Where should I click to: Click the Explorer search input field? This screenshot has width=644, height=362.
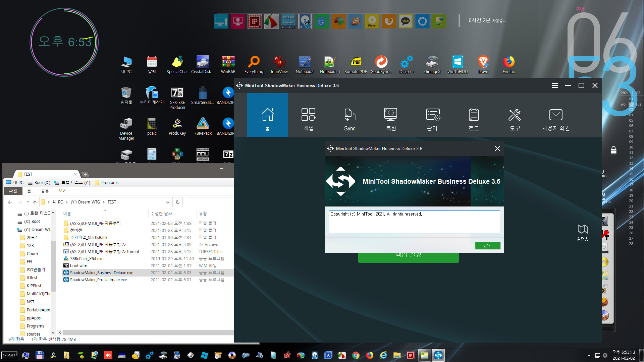pyautogui.click(x=210, y=202)
